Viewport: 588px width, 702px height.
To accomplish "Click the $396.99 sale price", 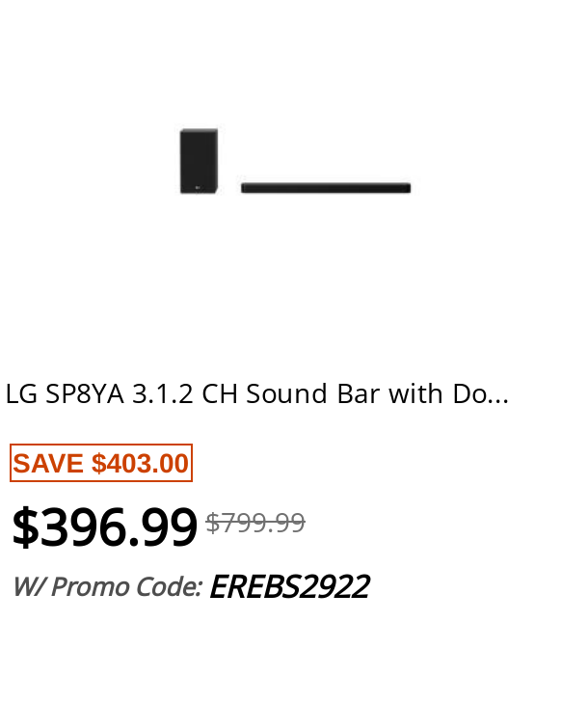I will pos(104,526).
